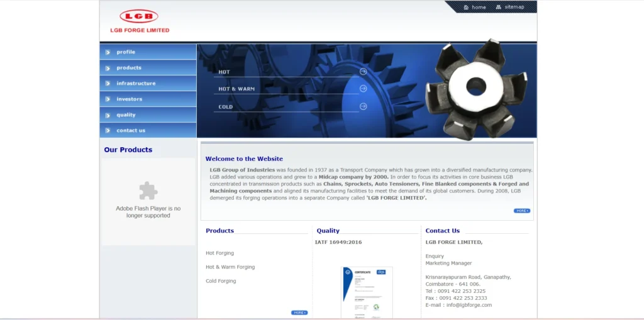Click arrow icon beside products menu
The height and width of the screenshot is (320, 644).
(108, 68)
